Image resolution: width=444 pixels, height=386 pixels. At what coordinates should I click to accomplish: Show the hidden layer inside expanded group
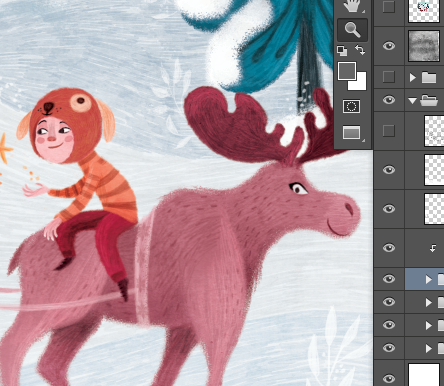point(389,131)
